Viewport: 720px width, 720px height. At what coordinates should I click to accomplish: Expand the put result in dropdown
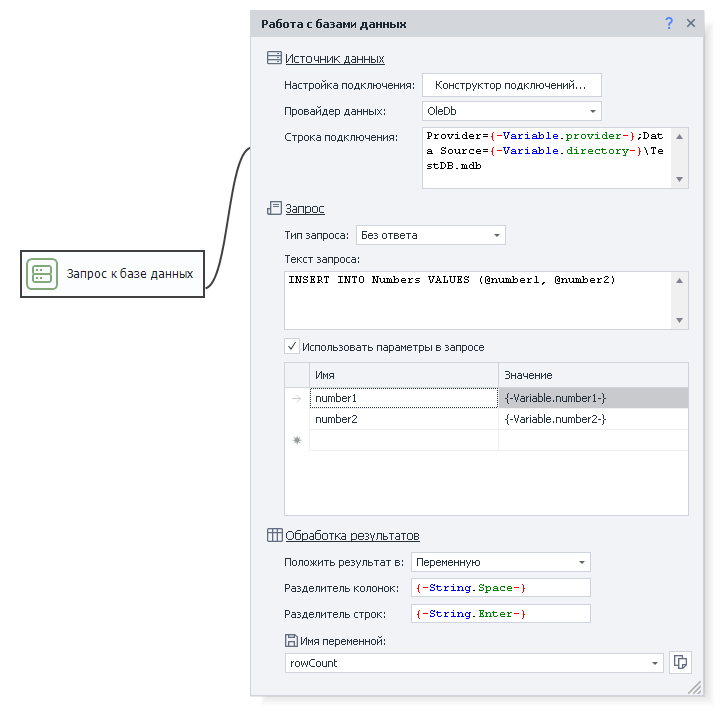[x=581, y=562]
